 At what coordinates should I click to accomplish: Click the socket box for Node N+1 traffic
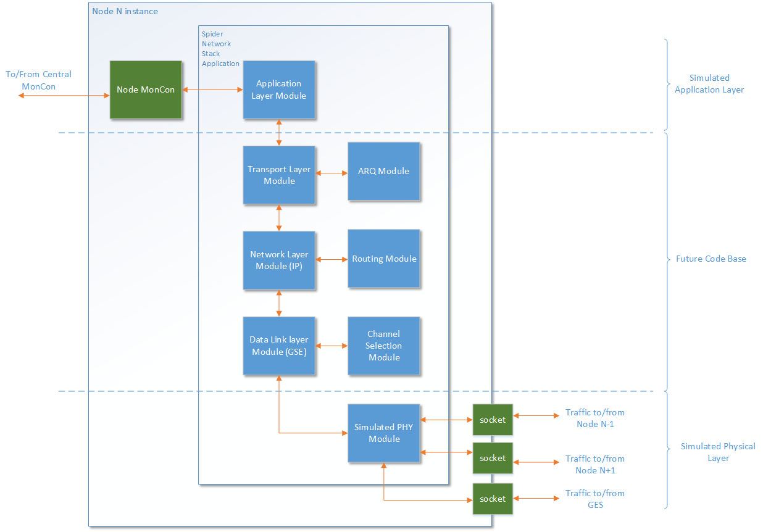492,459
